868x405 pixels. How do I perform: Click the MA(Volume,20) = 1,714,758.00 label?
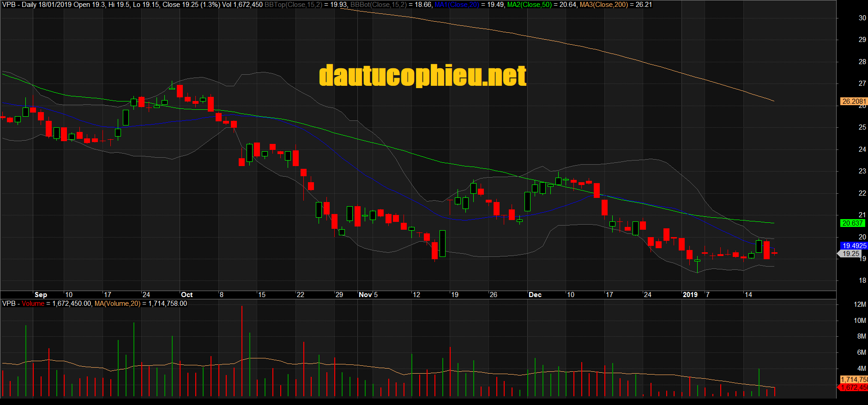[x=141, y=304]
